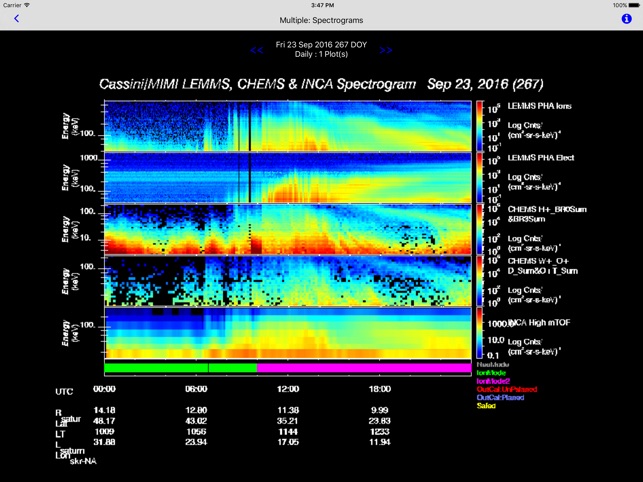Tap the 12:00 UTC time label

coord(288,388)
